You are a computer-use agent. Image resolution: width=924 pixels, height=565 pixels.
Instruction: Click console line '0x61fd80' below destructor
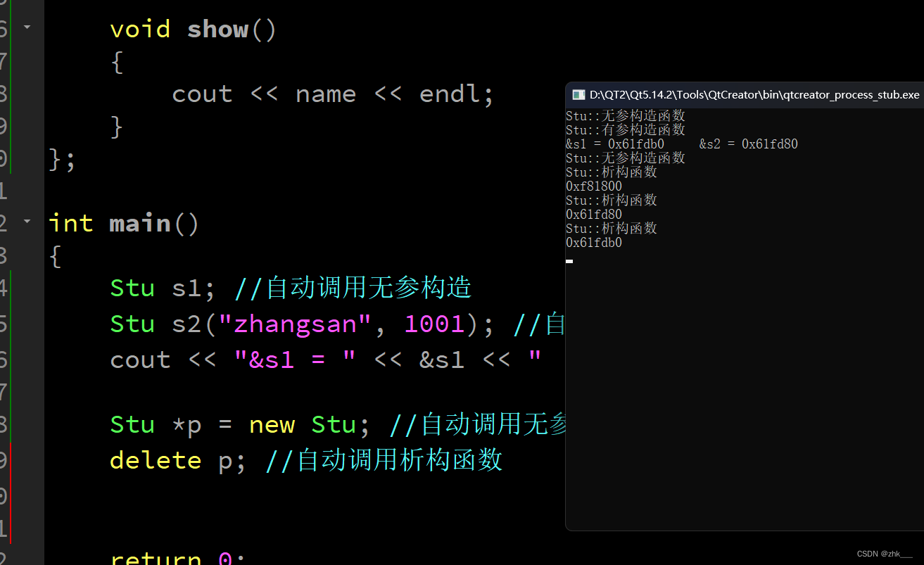point(594,215)
